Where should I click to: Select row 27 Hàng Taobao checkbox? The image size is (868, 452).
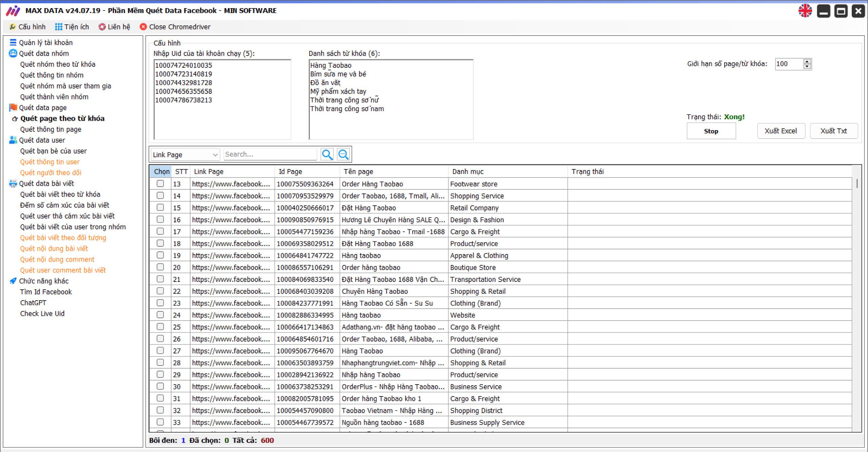(x=160, y=350)
